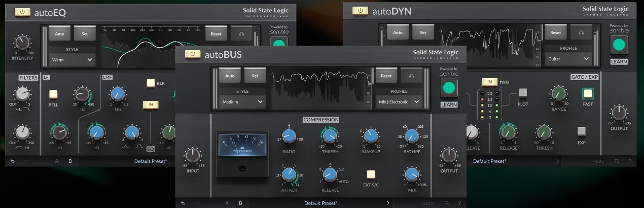Click the autoBUS Default Preset name

point(320,203)
